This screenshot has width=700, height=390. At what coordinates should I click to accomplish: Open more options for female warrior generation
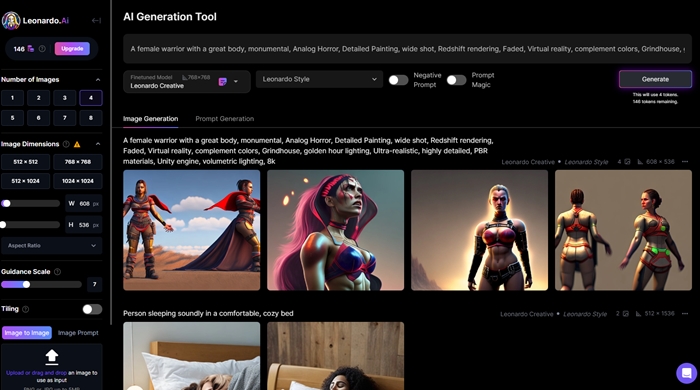(x=685, y=162)
